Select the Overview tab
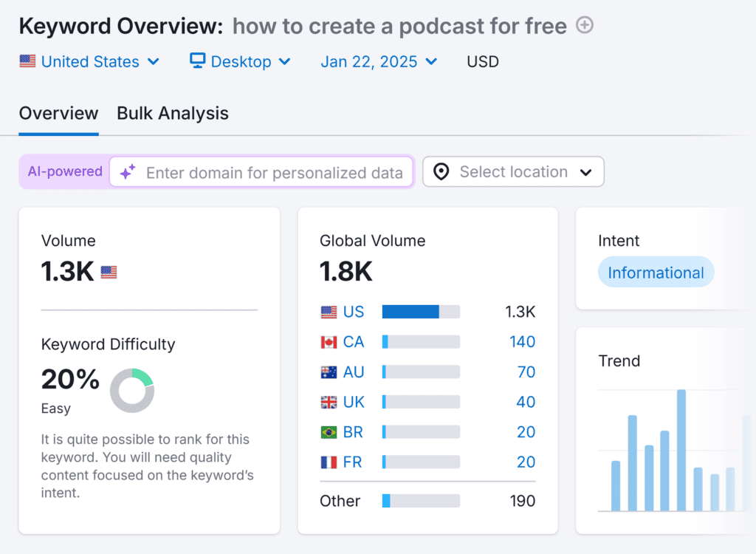 58,114
